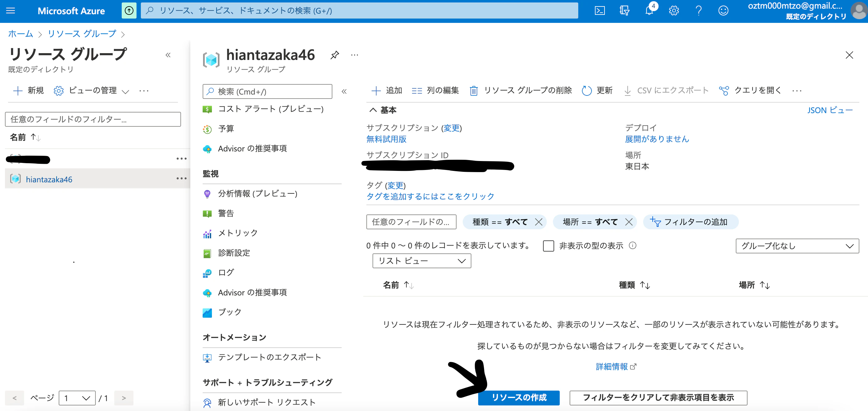Enable the 非表示の型の表示 checkbox

(x=548, y=246)
